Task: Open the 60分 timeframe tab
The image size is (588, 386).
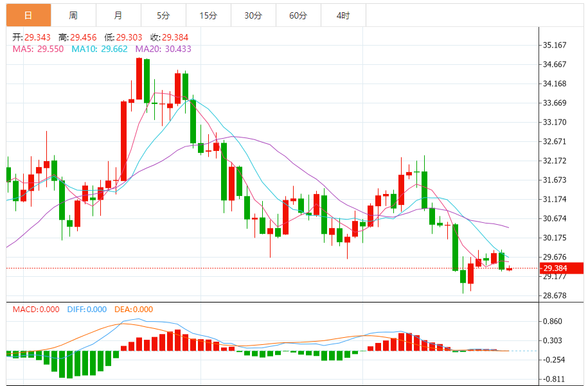Action: click(299, 15)
